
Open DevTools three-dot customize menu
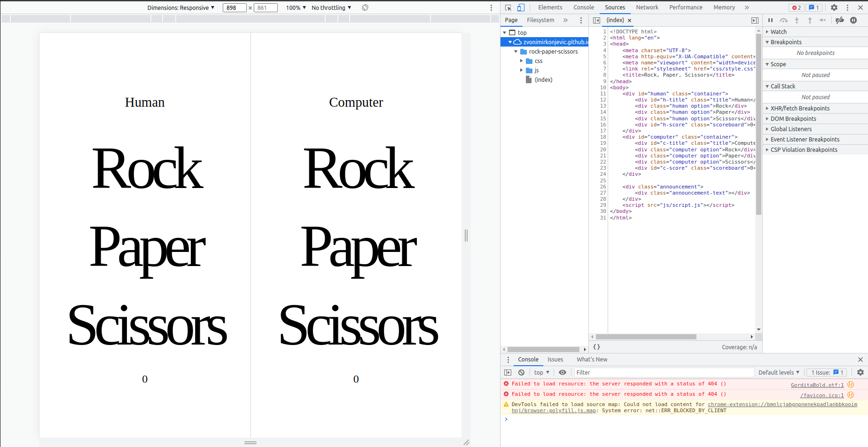click(848, 8)
